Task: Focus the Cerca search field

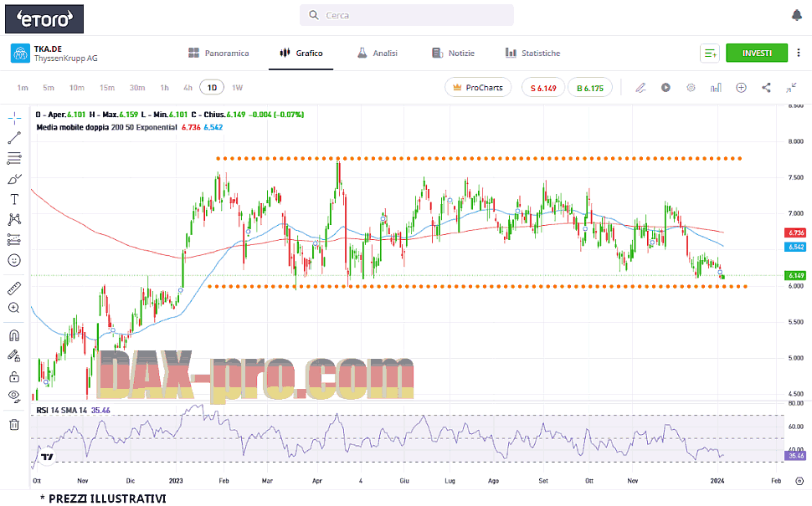Action: point(407,16)
